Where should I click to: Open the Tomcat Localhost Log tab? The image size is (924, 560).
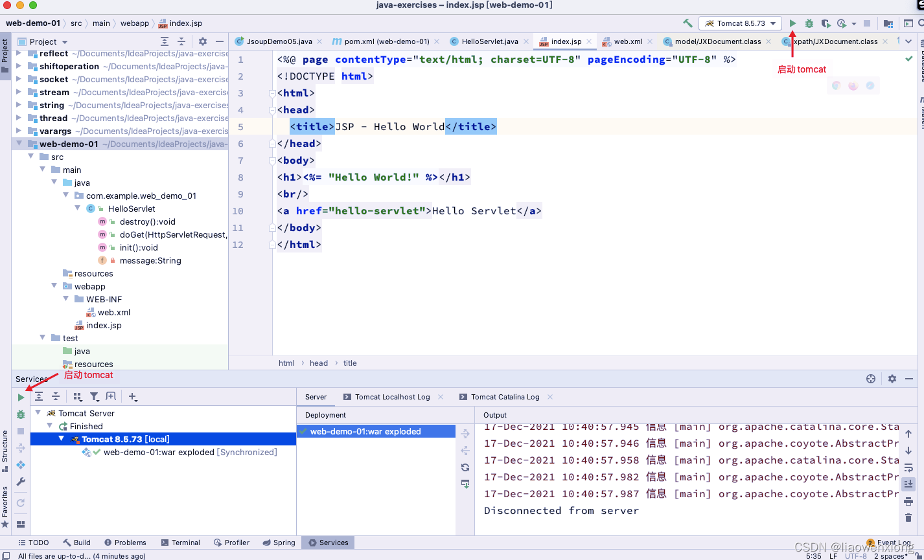pyautogui.click(x=392, y=397)
